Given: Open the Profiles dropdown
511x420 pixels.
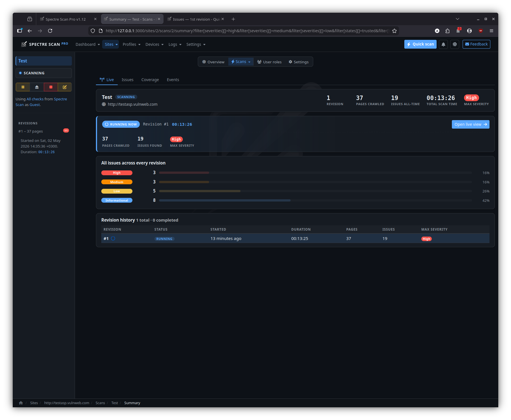Looking at the screenshot, I should pos(132,44).
